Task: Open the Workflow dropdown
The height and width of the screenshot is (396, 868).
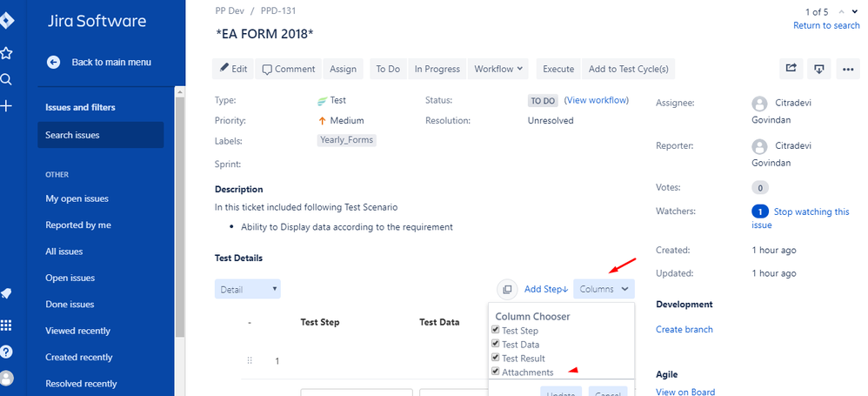Action: pyautogui.click(x=498, y=69)
